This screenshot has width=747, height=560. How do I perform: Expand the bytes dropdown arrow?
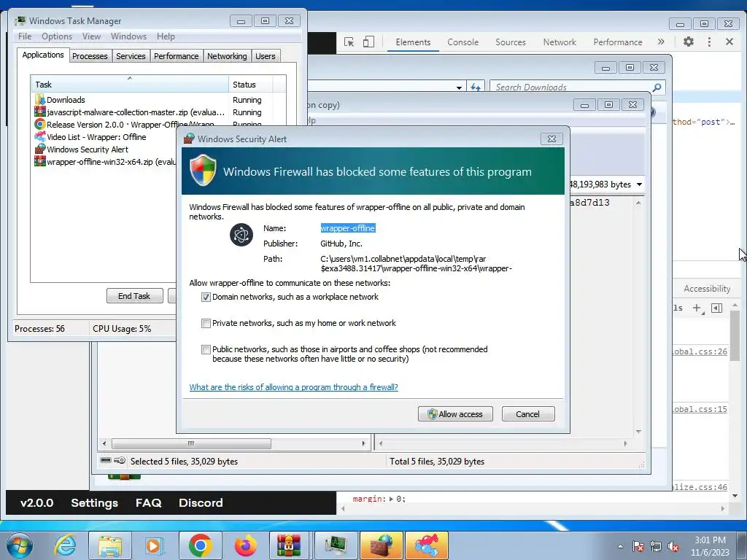tap(639, 184)
